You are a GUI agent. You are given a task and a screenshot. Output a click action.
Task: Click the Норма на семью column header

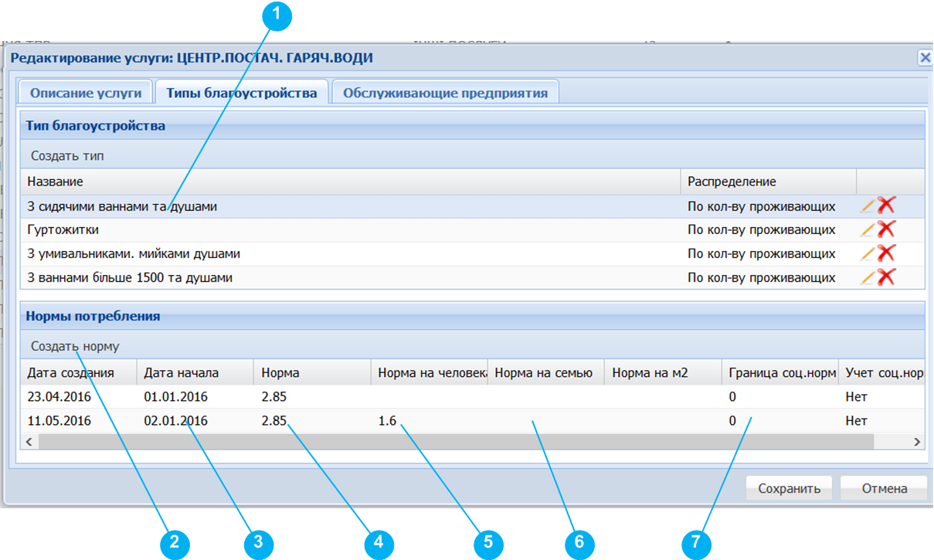click(546, 372)
